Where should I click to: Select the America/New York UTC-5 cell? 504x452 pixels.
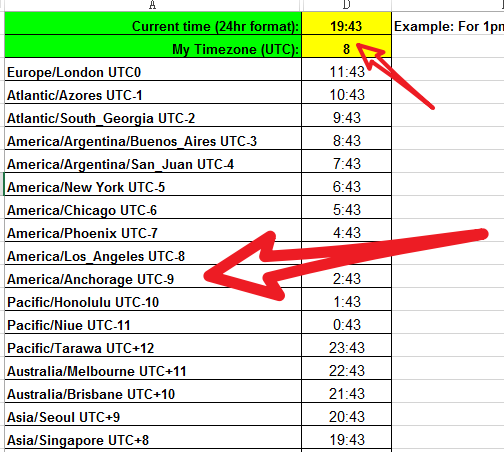tap(153, 184)
